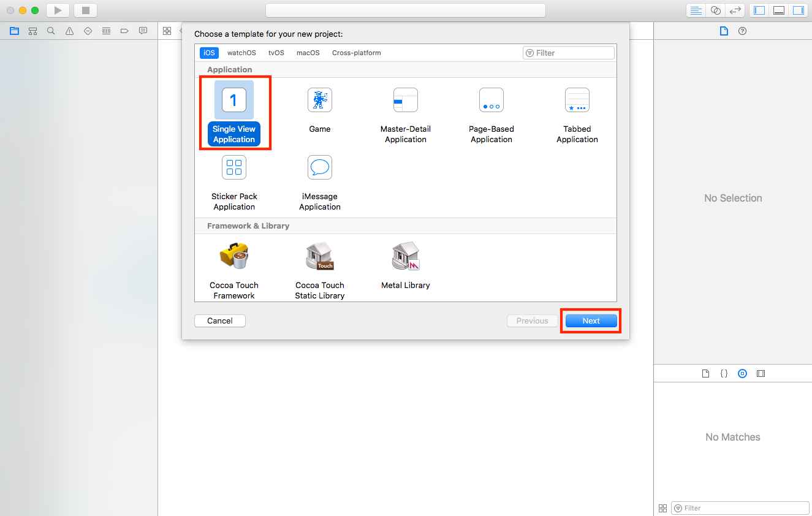Select the Single View Application template

(234, 115)
